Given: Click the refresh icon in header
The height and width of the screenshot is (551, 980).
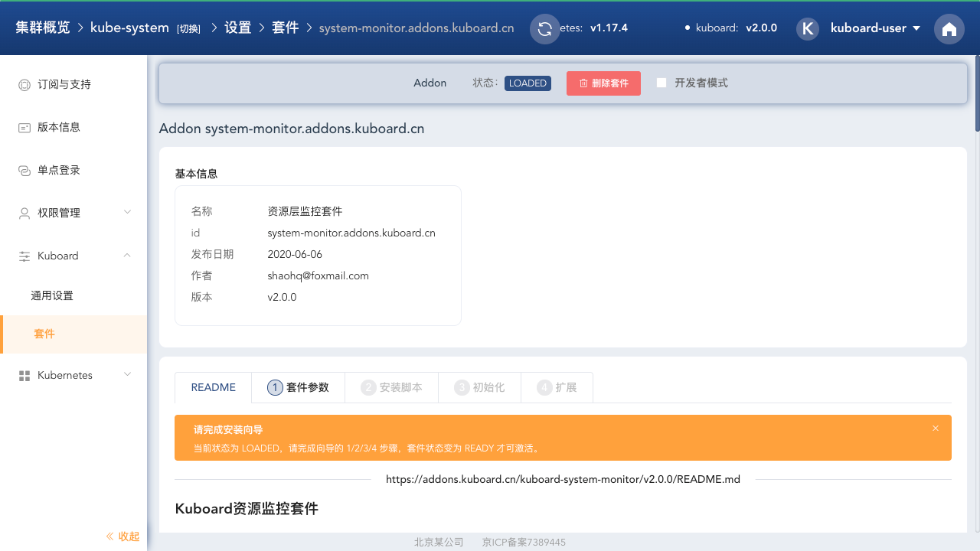Looking at the screenshot, I should [x=545, y=29].
